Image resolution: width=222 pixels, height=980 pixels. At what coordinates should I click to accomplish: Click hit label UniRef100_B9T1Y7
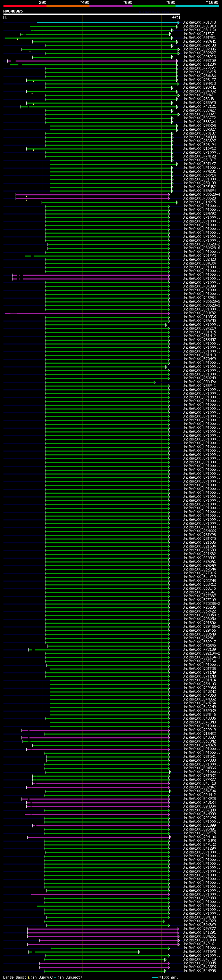coord(199,164)
